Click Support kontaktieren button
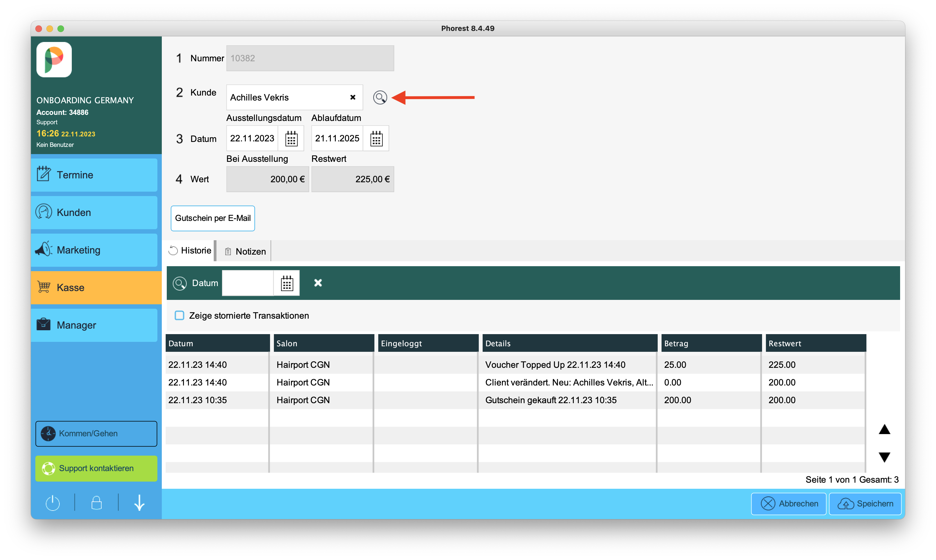 pos(96,468)
